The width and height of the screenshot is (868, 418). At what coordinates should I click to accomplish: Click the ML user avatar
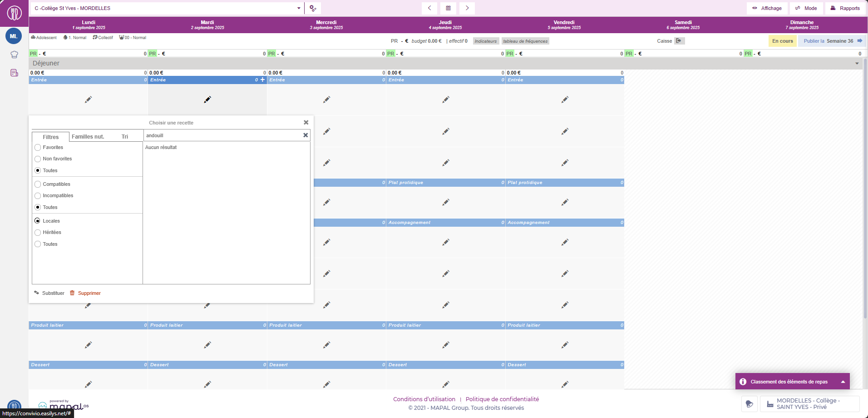coord(14,36)
